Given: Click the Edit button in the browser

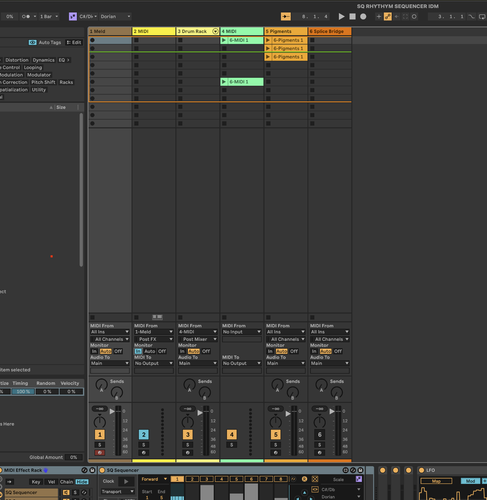Looking at the screenshot, I should coord(74,42).
